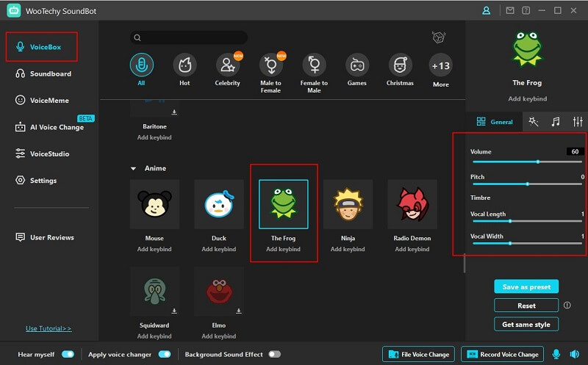Viewport: 588px width, 365px height.
Task: Select the Ninja voice thumbnail
Action: click(x=348, y=204)
